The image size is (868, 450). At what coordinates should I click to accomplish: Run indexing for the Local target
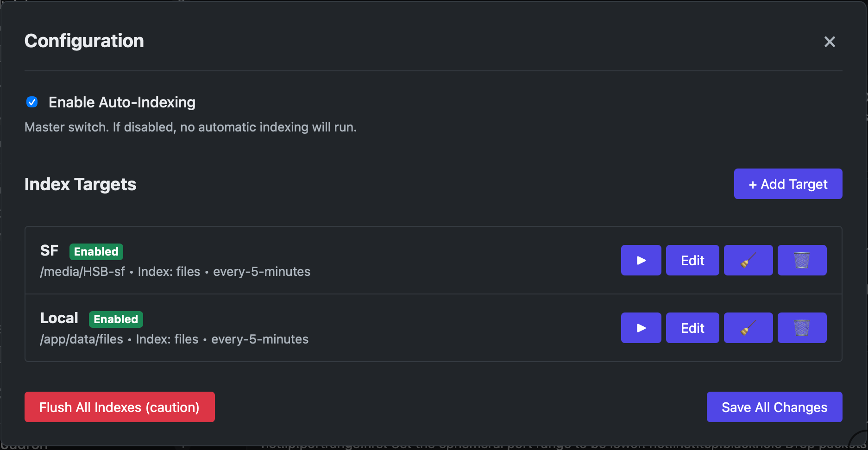(641, 328)
